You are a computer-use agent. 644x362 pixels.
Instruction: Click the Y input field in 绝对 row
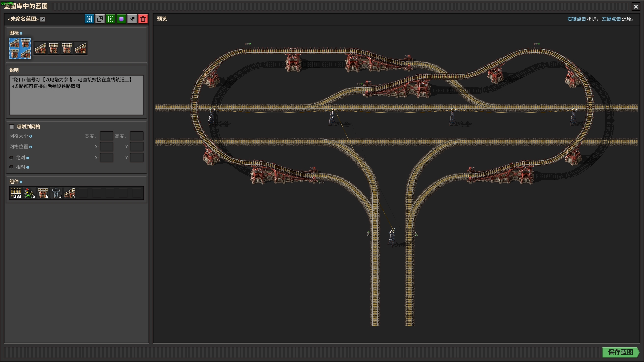coord(137,158)
